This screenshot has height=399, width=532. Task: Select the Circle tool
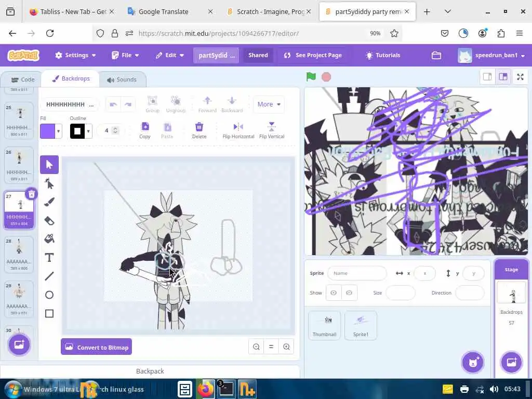[x=49, y=295]
